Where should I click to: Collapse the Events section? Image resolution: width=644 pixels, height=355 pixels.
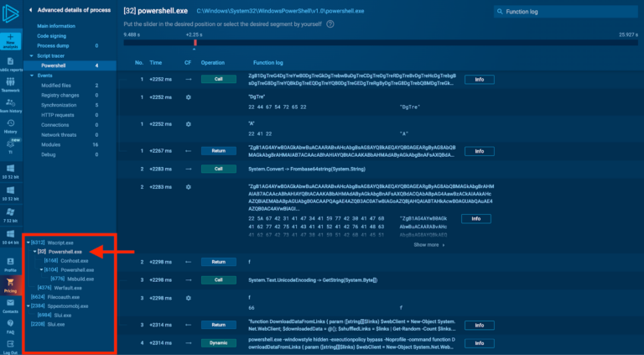[31, 75]
